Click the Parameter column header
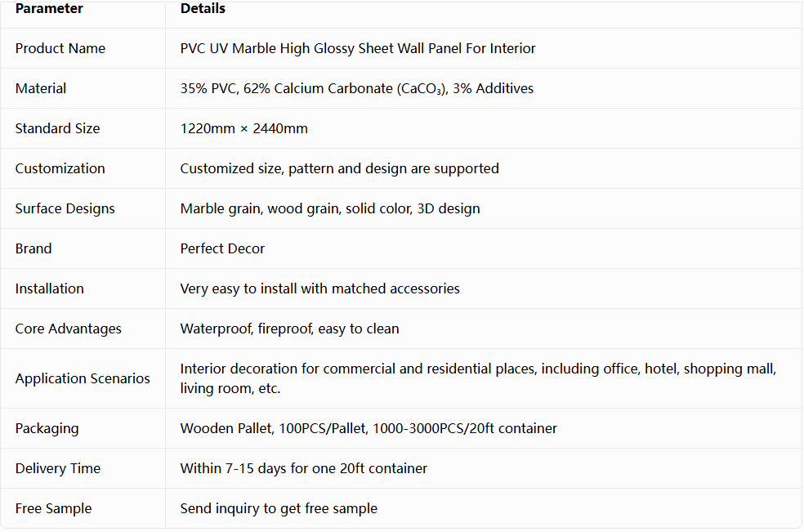This screenshot has height=532, width=804. click(x=49, y=9)
